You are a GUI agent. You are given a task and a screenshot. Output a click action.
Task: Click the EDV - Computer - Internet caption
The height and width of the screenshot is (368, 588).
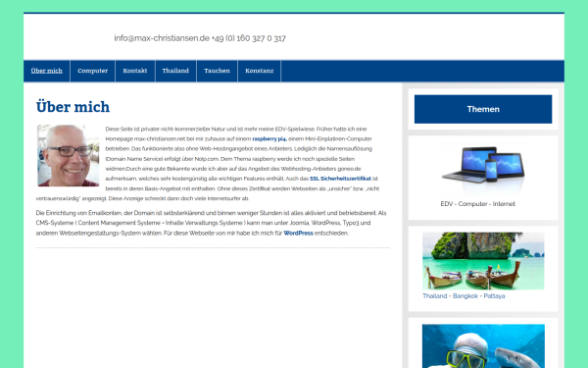pos(478,204)
